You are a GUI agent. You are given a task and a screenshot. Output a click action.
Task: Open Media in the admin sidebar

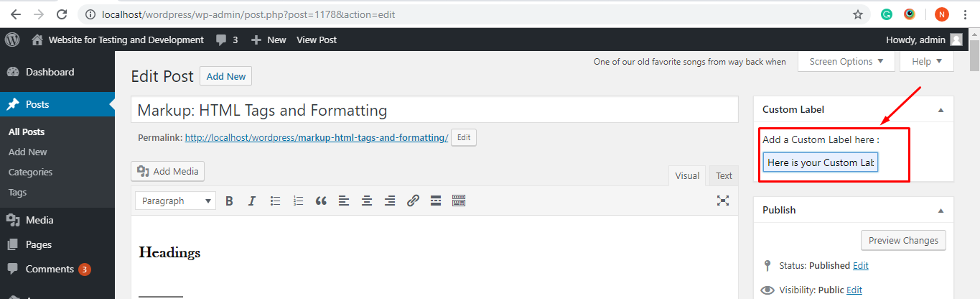pyautogui.click(x=39, y=221)
